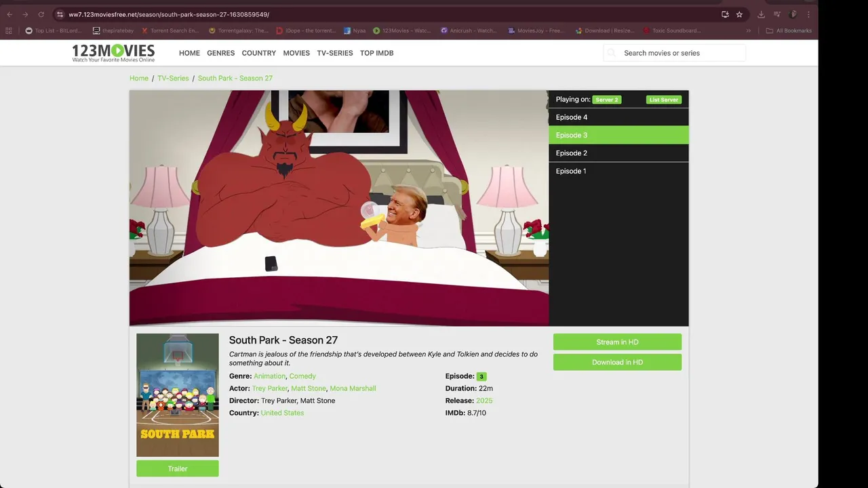Open browser downloads icon

pos(761,14)
